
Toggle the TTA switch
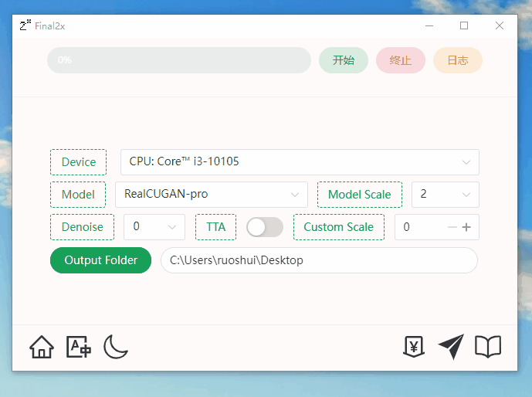[265, 227]
